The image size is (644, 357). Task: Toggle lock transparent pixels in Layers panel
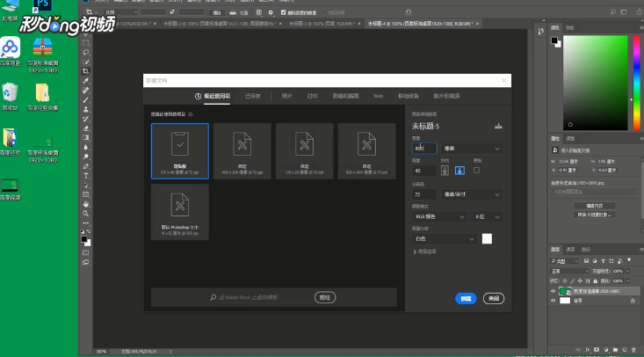pos(565,280)
